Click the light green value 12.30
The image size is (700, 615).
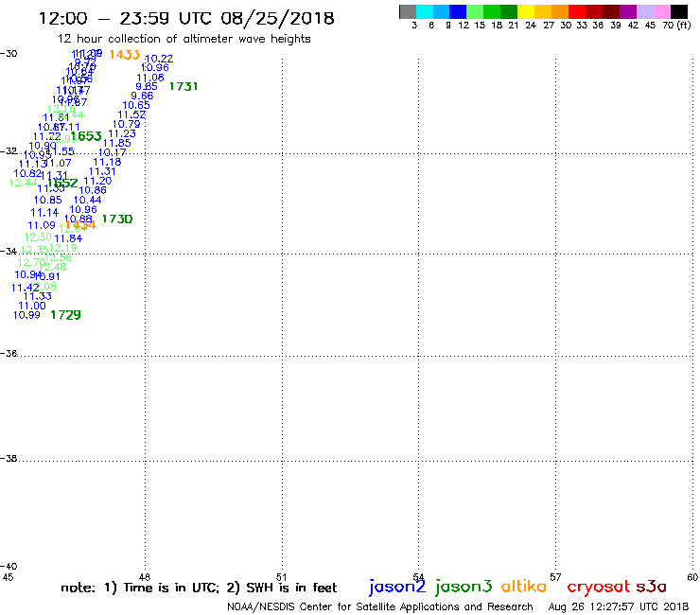[38, 237]
